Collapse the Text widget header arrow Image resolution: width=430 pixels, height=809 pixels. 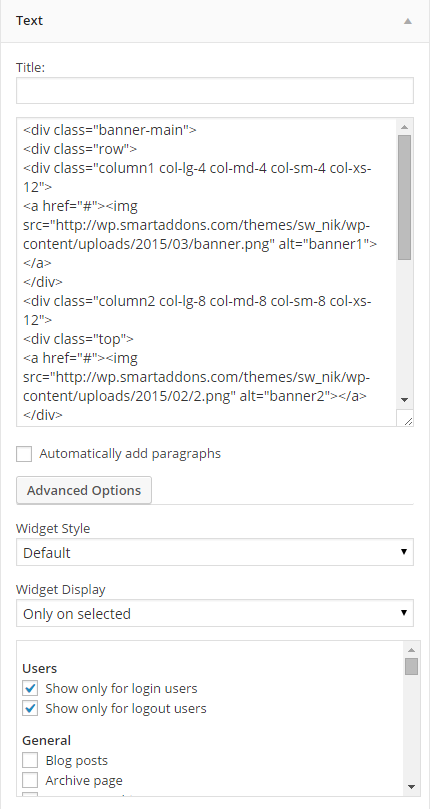[408, 21]
